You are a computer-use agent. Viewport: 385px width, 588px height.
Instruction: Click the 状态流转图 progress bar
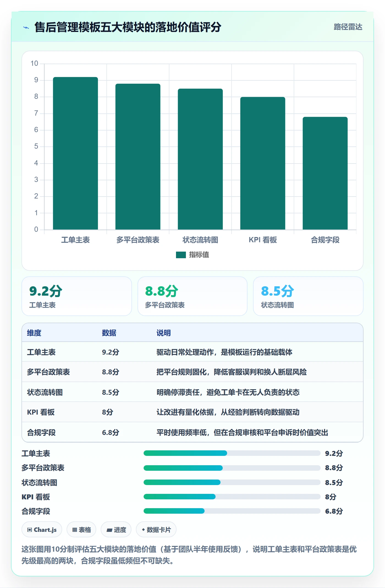click(x=232, y=482)
